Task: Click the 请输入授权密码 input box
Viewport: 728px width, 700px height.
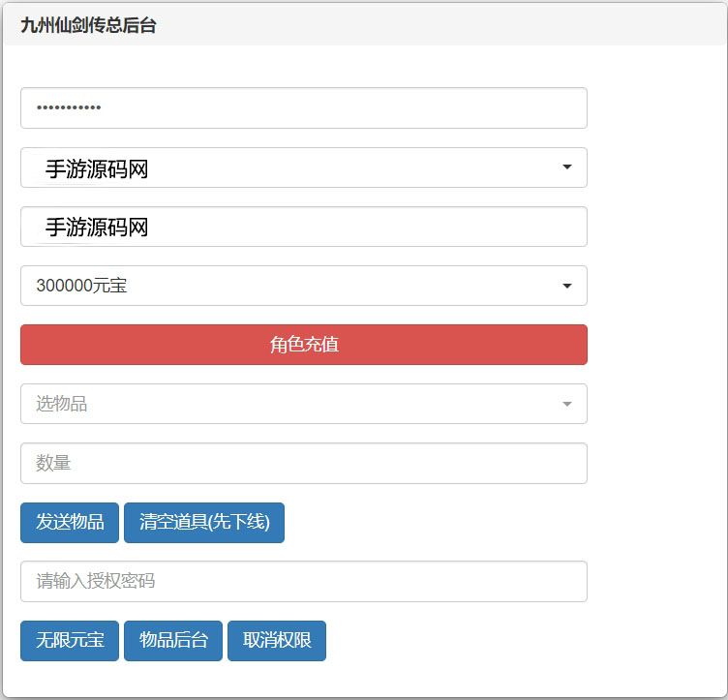Action: tap(303, 582)
